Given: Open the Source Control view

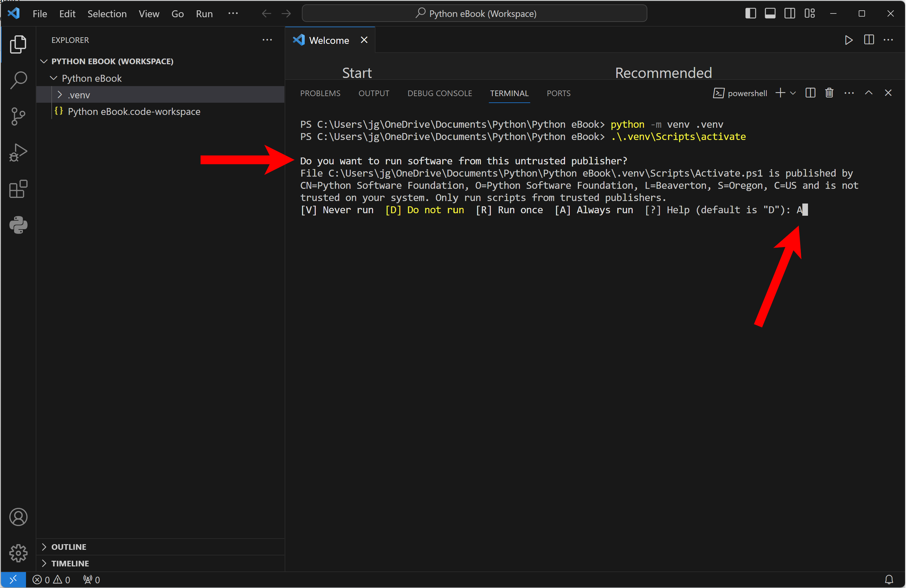Looking at the screenshot, I should [18, 116].
